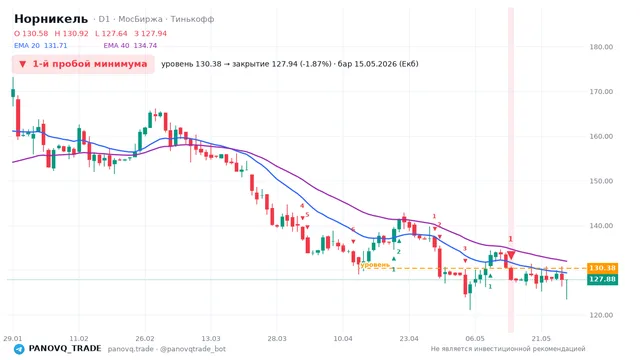This screenshot has width=640, height=360.
Task: Open the @panovqtrade_bot link
Action: (x=193, y=349)
